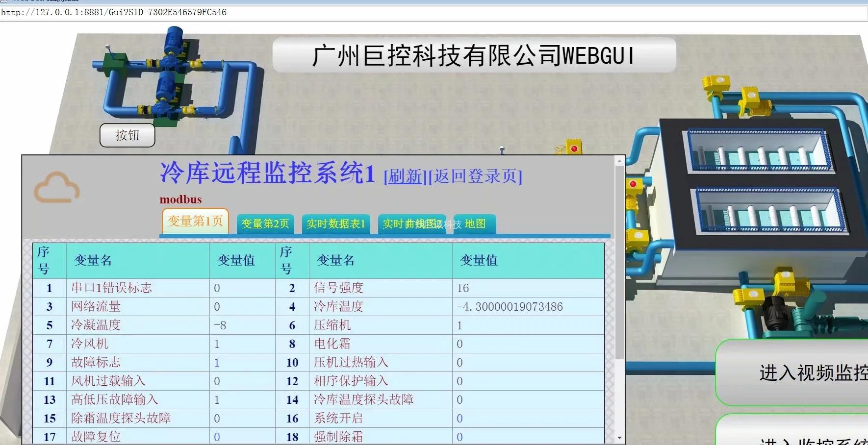Click the panel scrollbar up arrow
This screenshot has width=868, height=445.
[619, 161]
